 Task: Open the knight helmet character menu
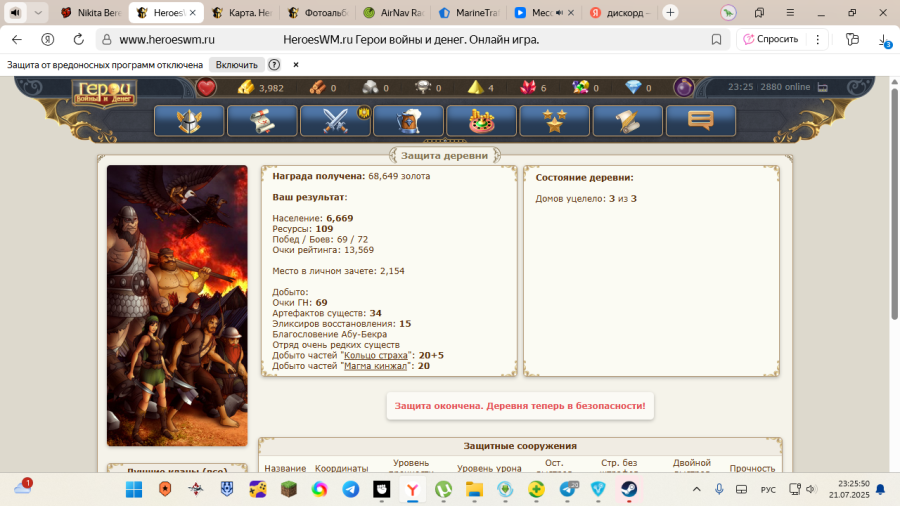click(189, 120)
